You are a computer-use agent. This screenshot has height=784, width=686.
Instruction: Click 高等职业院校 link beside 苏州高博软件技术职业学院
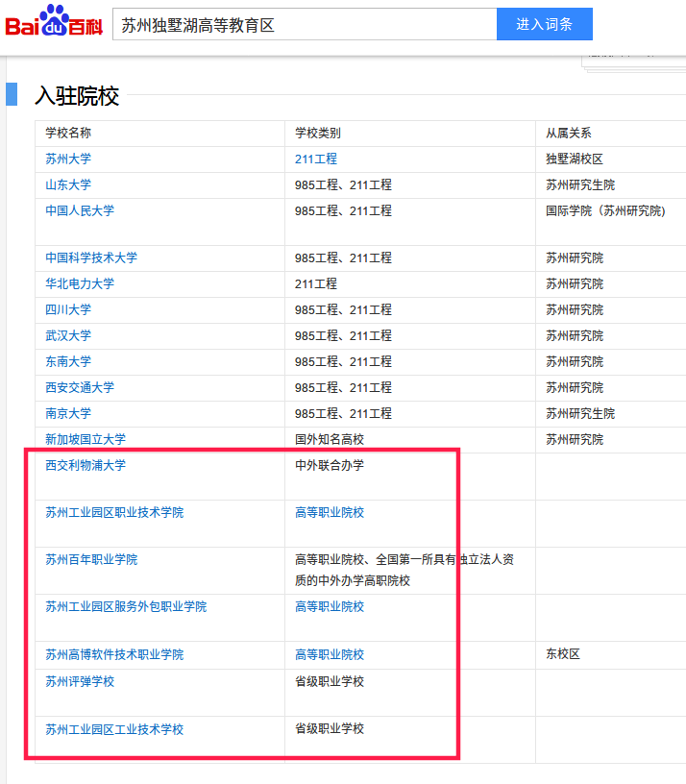click(x=330, y=654)
